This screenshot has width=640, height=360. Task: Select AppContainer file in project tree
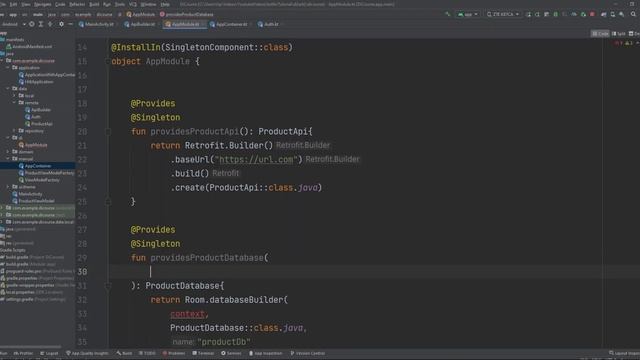[x=35, y=166]
